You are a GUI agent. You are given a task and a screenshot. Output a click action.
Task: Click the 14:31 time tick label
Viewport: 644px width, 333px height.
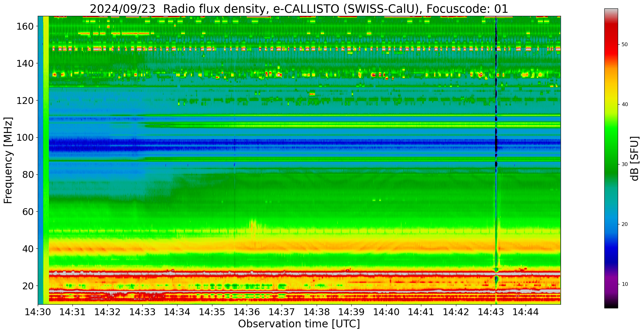pyautogui.click(x=73, y=312)
